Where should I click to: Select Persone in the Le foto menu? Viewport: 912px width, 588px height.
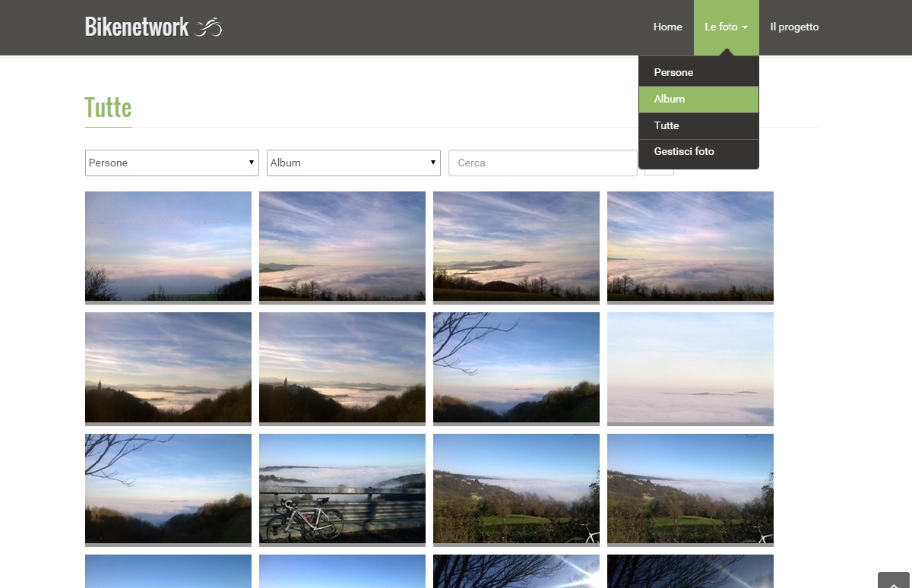click(698, 73)
